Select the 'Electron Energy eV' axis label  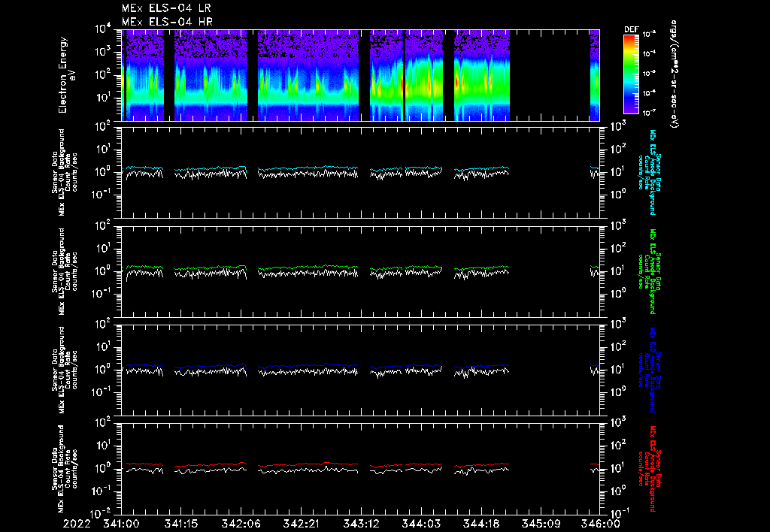(66, 74)
